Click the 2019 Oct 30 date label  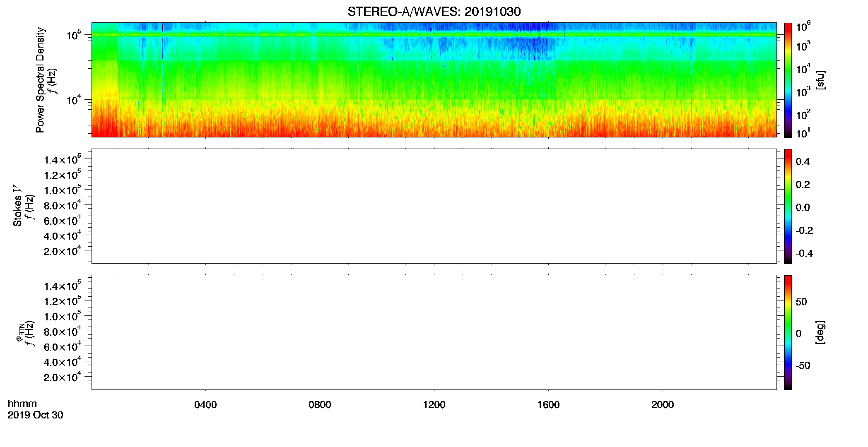[36, 415]
